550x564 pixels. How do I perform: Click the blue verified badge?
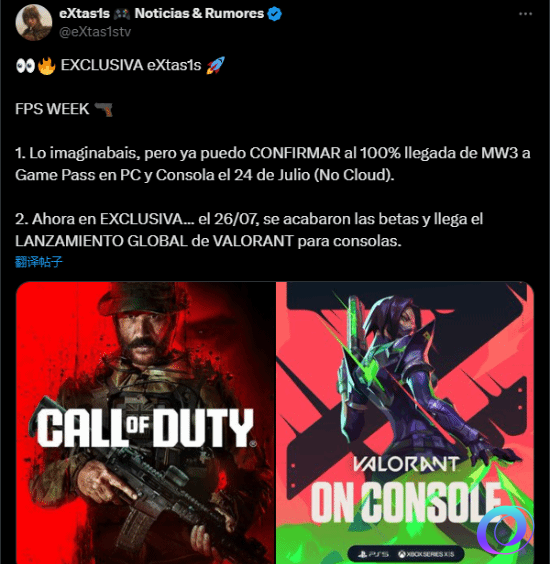(x=275, y=14)
